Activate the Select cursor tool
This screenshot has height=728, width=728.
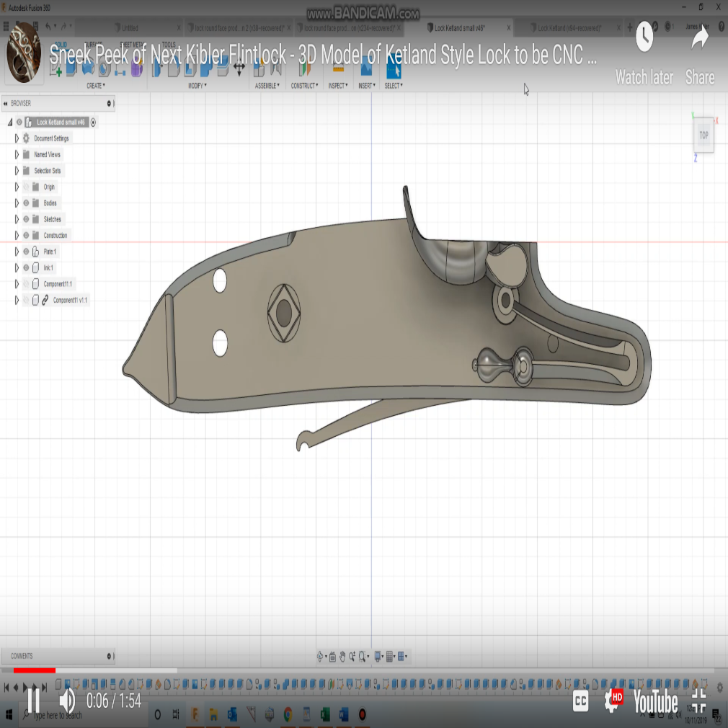tap(394, 69)
